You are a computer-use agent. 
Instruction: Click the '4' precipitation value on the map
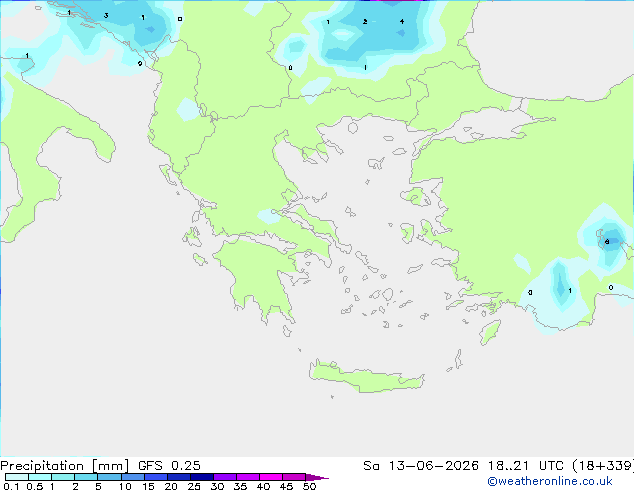(x=402, y=21)
